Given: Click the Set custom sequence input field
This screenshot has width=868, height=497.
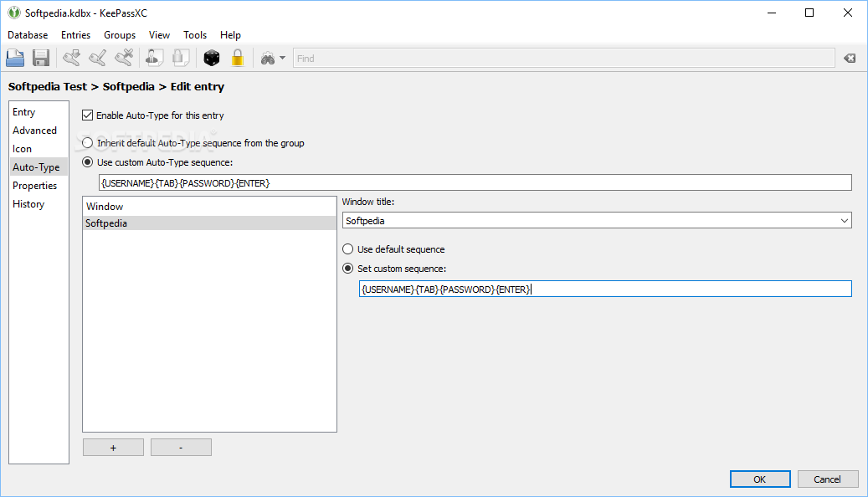Looking at the screenshot, I should [x=605, y=289].
